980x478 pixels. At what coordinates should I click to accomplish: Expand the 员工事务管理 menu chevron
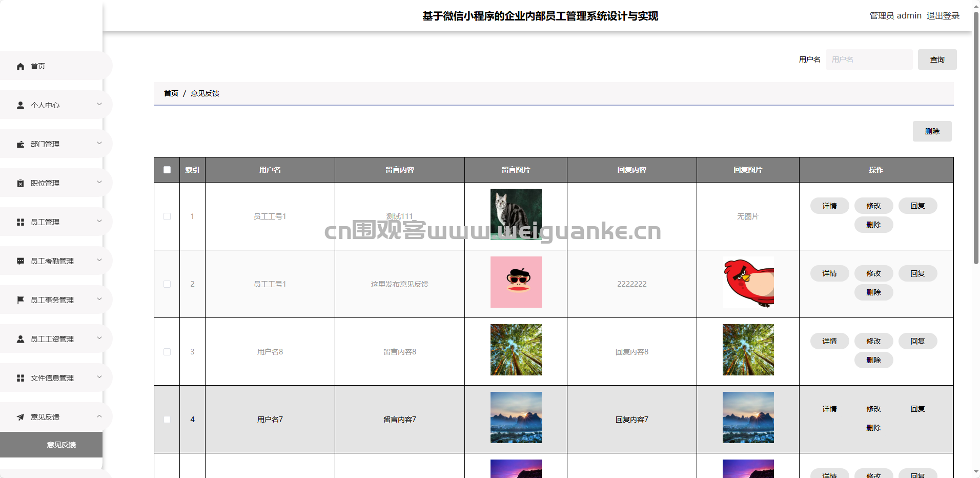pos(99,299)
